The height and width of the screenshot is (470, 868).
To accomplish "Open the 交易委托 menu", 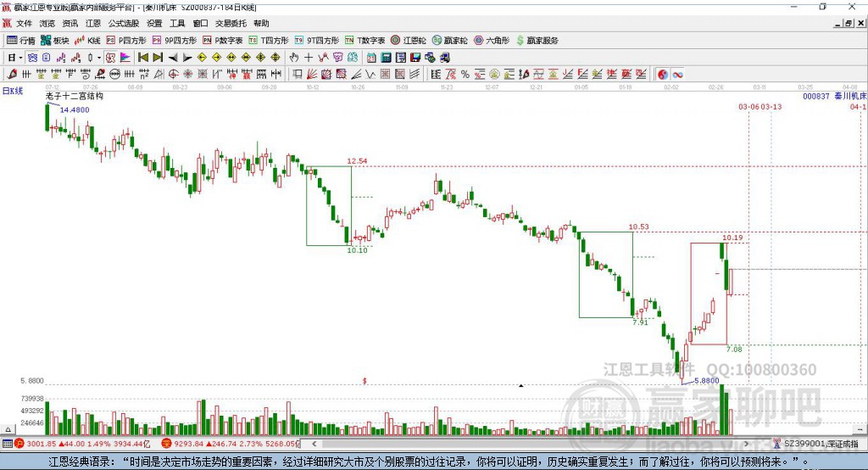I will pos(231,23).
